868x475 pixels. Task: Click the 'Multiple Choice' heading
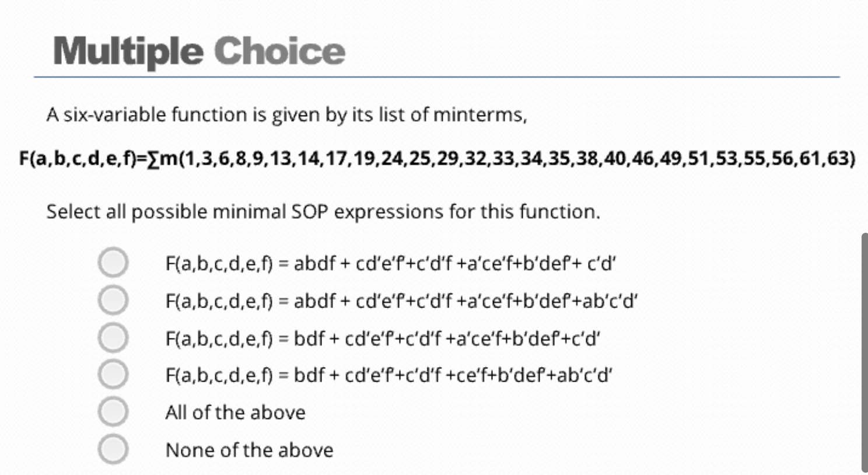[x=198, y=51]
